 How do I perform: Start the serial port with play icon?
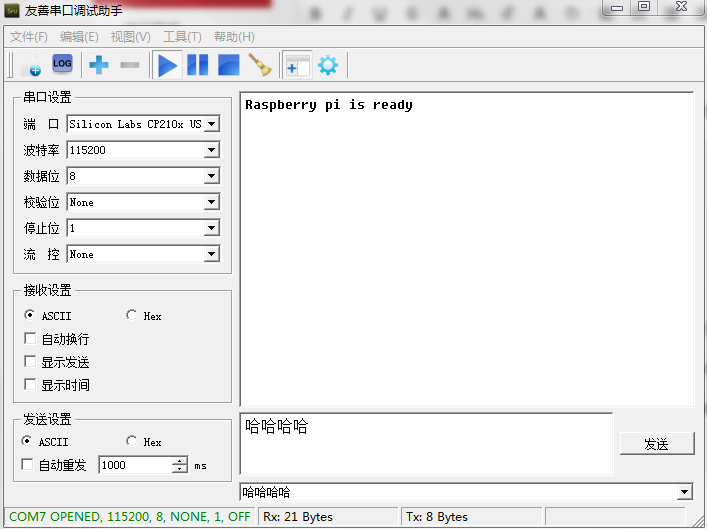[167, 65]
